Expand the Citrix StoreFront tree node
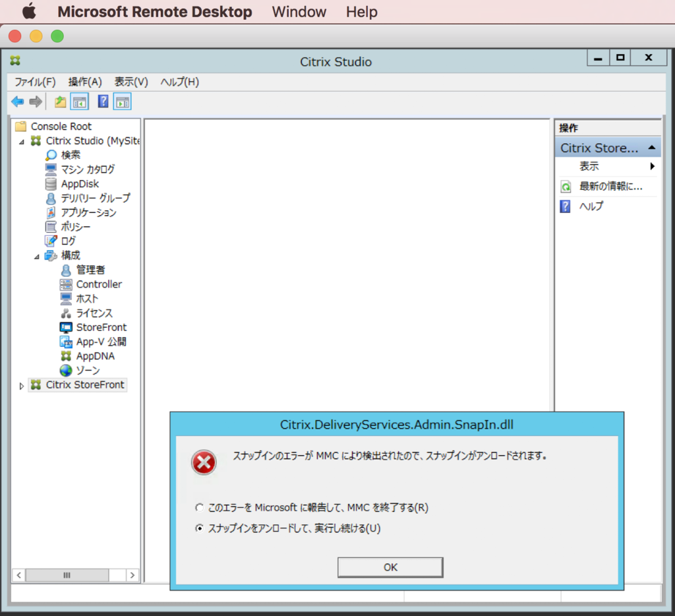675x616 pixels. [21, 386]
